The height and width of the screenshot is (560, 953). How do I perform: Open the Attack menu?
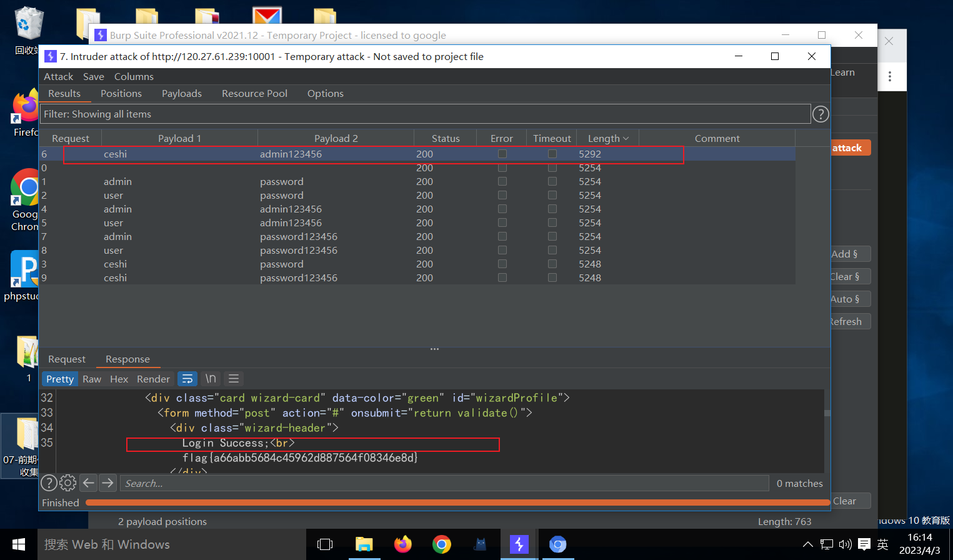59,76
